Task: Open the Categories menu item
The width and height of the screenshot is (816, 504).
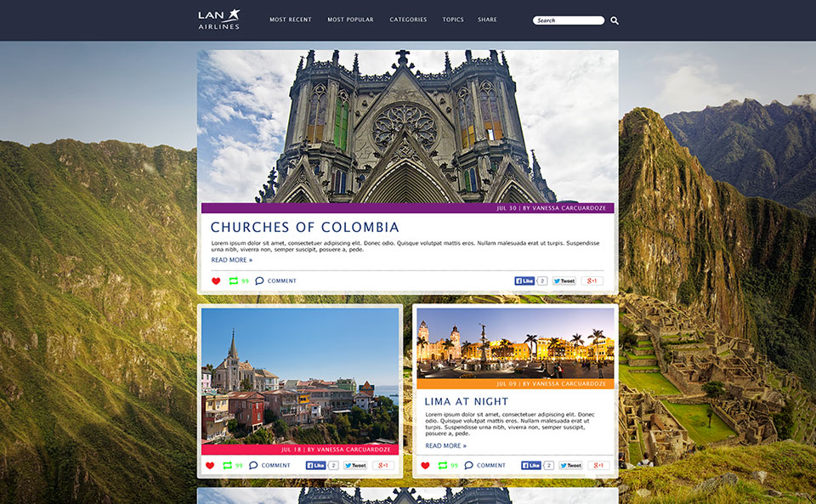Action: (408, 20)
